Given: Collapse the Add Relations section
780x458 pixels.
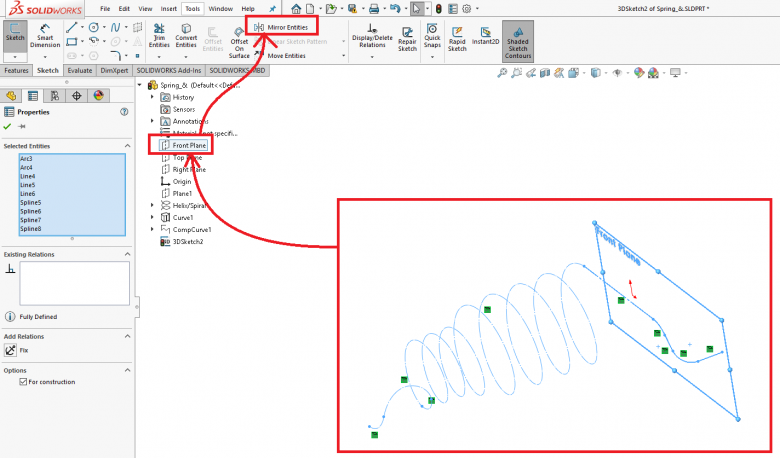Looking at the screenshot, I should click(127, 336).
